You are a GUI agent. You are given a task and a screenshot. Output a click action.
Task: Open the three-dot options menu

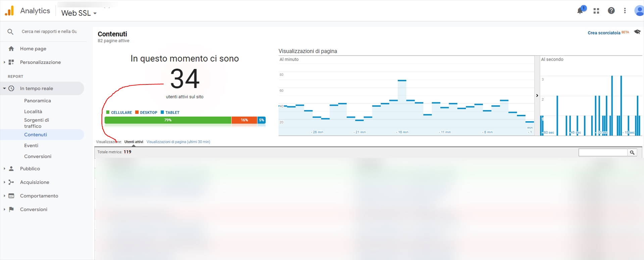click(x=625, y=11)
